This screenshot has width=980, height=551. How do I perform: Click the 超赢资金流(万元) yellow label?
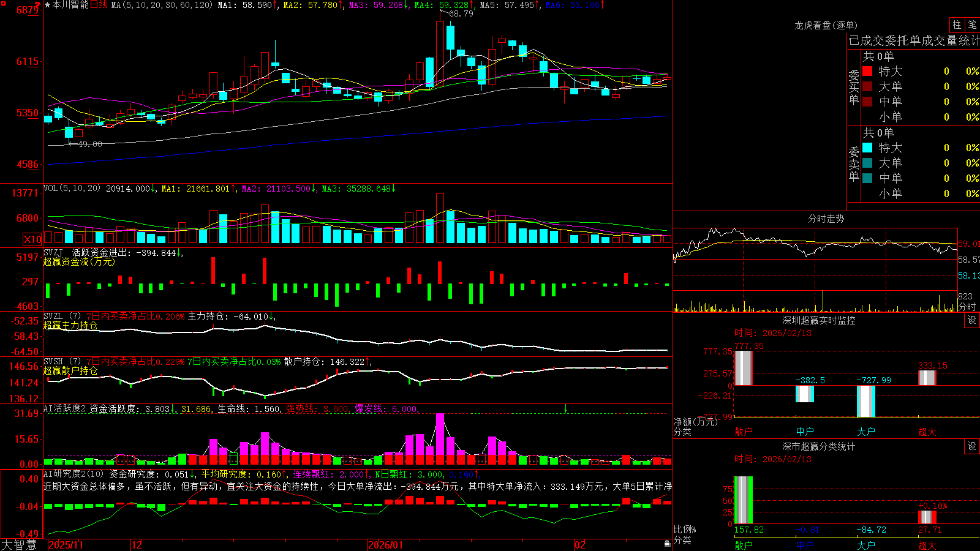79,261
